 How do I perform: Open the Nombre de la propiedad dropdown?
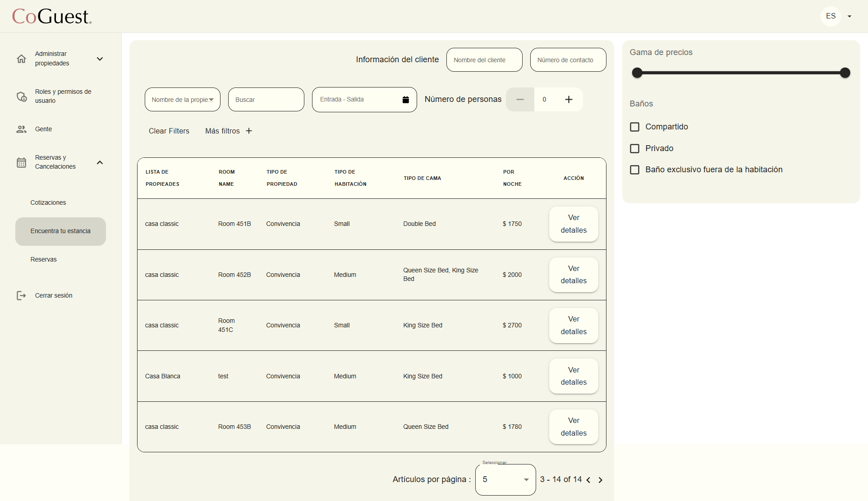click(182, 100)
